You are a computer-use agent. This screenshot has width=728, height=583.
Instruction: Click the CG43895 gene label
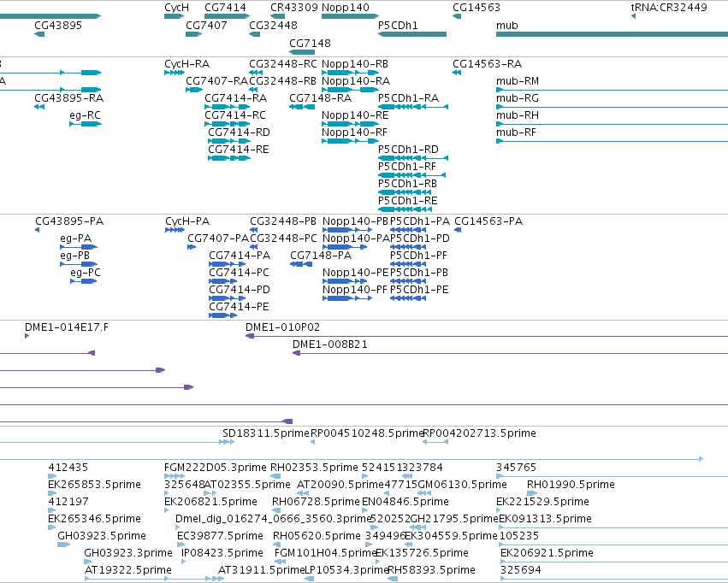58,26
